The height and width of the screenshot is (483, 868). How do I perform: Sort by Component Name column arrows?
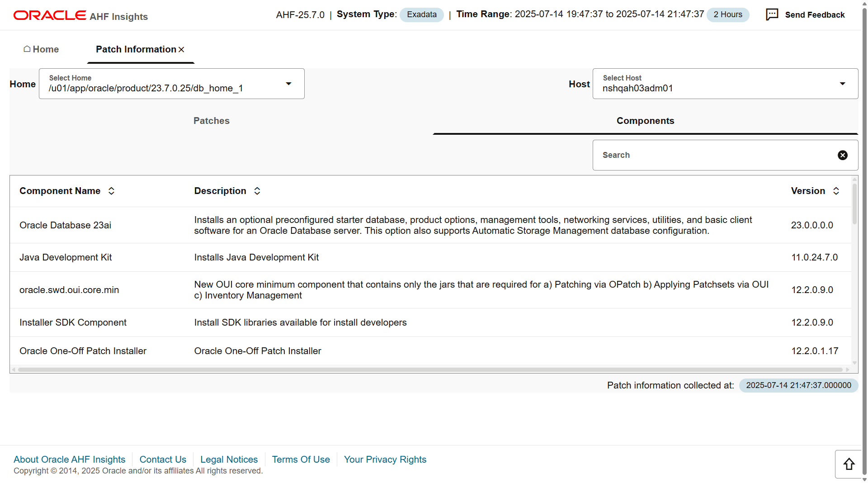pyautogui.click(x=111, y=191)
